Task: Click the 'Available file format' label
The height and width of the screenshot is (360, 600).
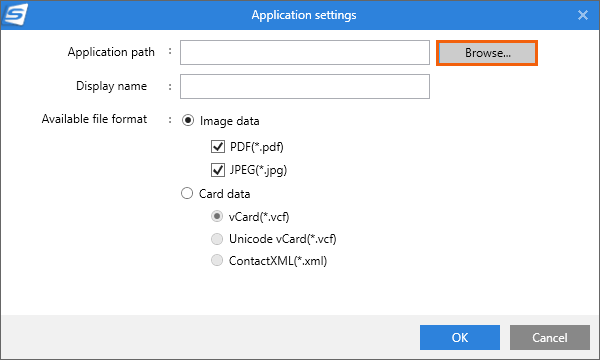Action: click(x=94, y=119)
